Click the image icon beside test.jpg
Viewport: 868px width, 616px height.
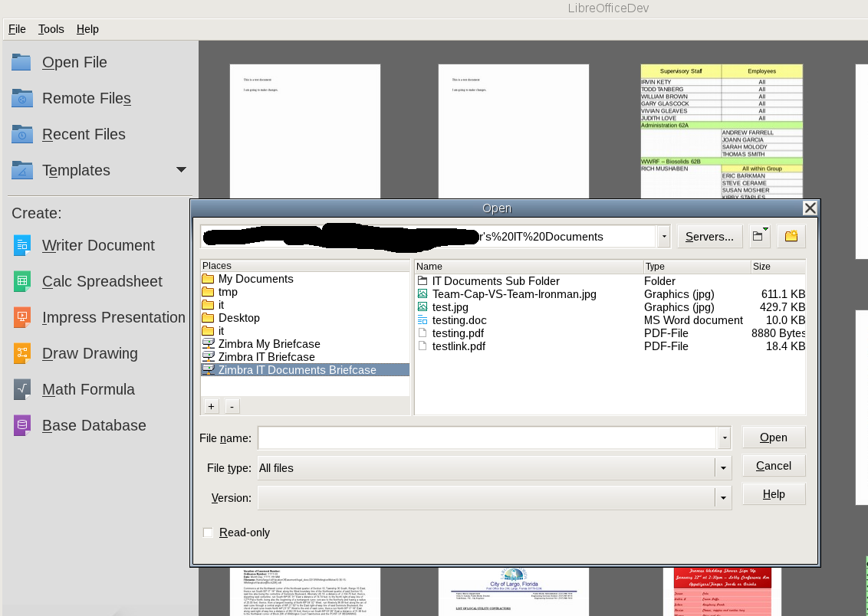tap(422, 307)
